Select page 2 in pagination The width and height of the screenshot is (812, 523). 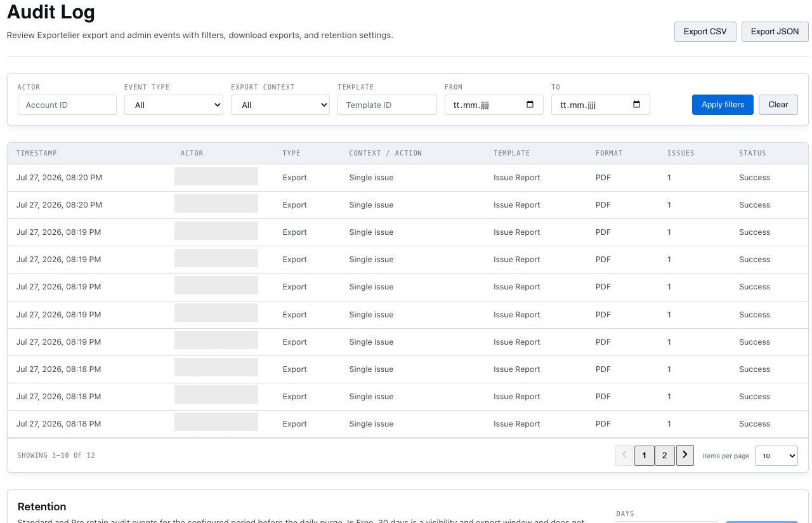click(665, 455)
